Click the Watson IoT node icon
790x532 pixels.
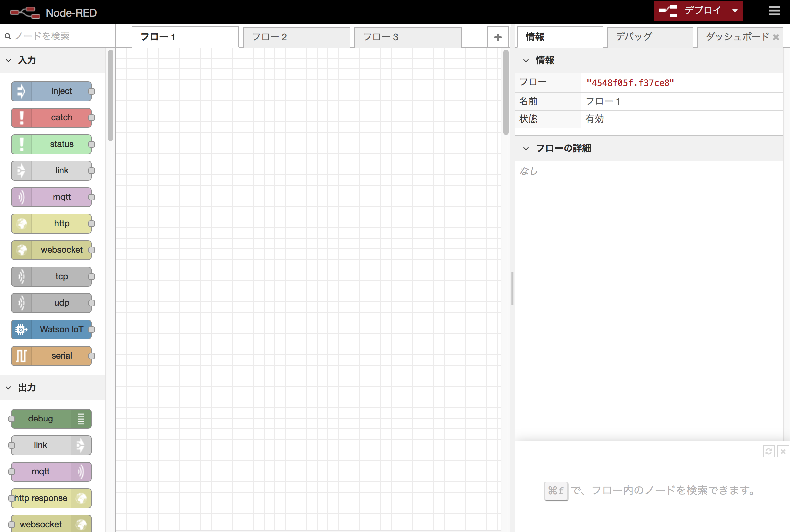(x=21, y=330)
